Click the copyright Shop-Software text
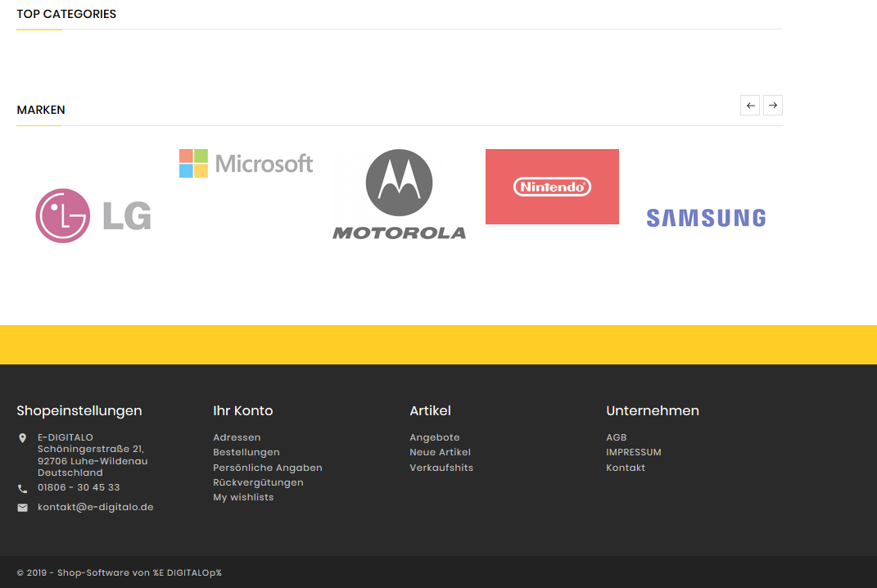 tap(119, 573)
